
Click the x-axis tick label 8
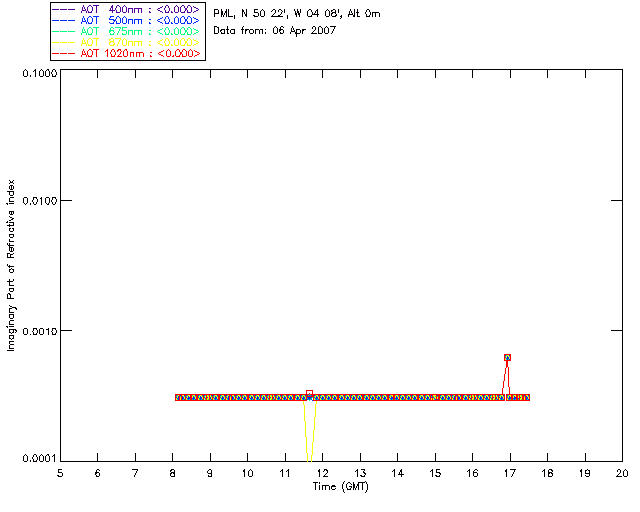[x=173, y=473]
